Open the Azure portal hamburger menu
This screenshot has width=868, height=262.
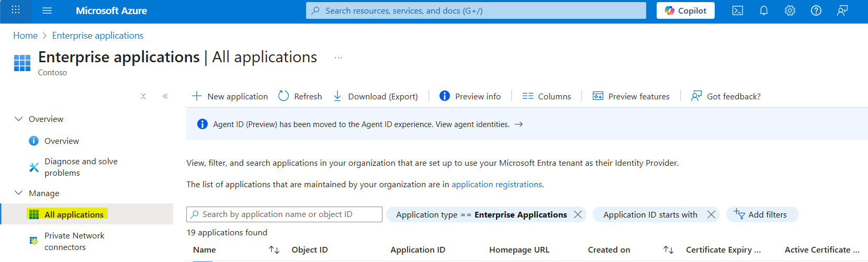[x=47, y=10]
